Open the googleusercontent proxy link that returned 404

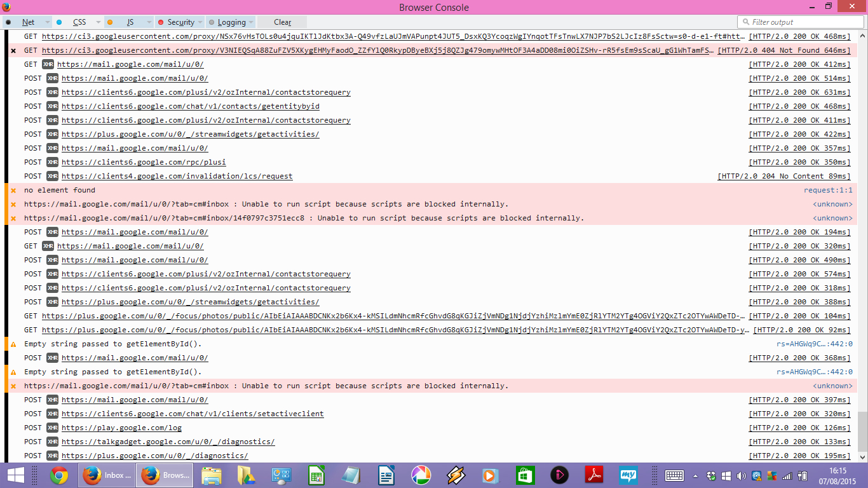[378, 50]
